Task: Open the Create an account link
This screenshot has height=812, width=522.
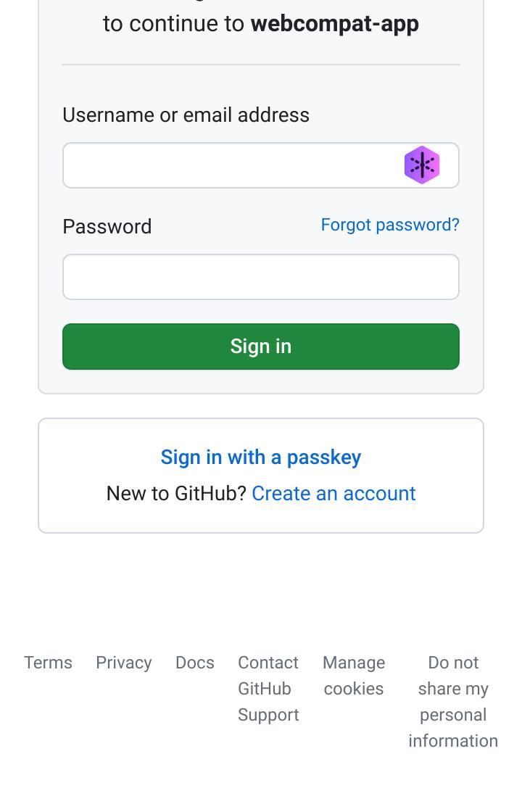Action: click(333, 494)
